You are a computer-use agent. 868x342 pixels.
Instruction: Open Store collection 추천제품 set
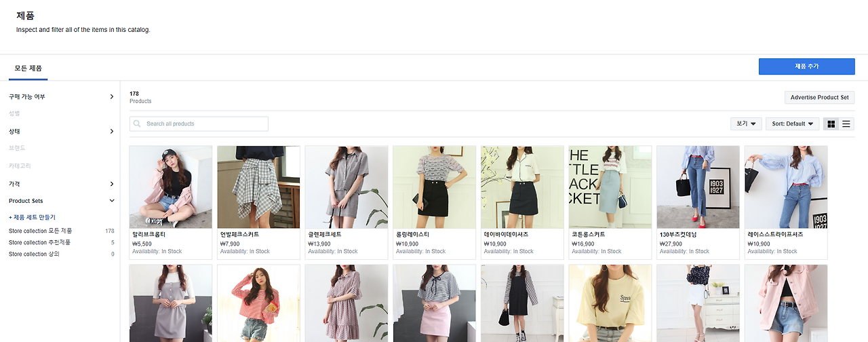(x=39, y=242)
